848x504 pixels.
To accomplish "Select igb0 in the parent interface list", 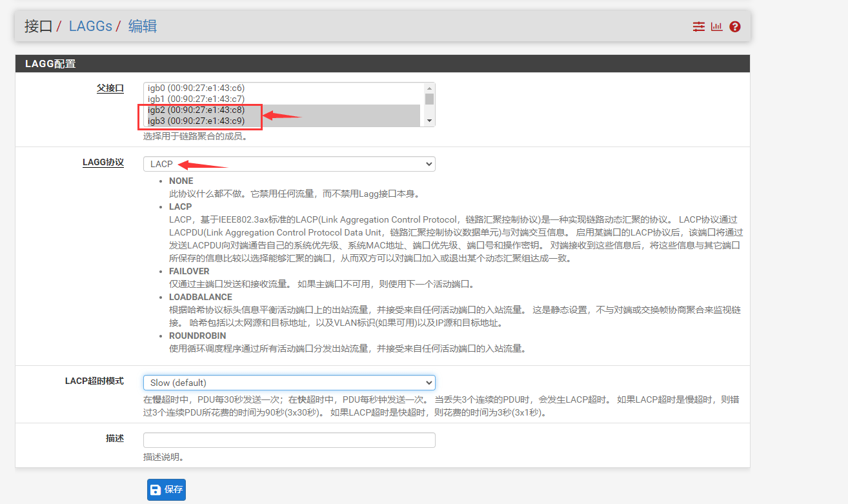I will [x=196, y=88].
